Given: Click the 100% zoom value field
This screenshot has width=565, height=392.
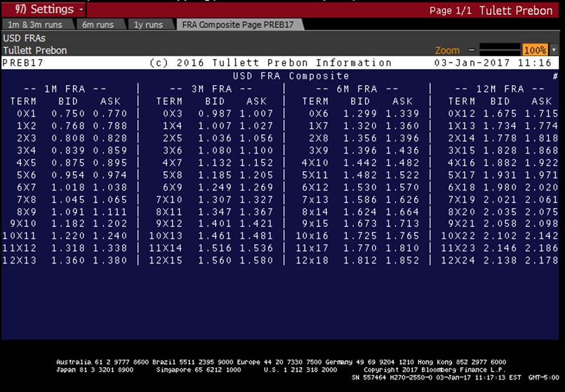Looking at the screenshot, I should (x=535, y=50).
